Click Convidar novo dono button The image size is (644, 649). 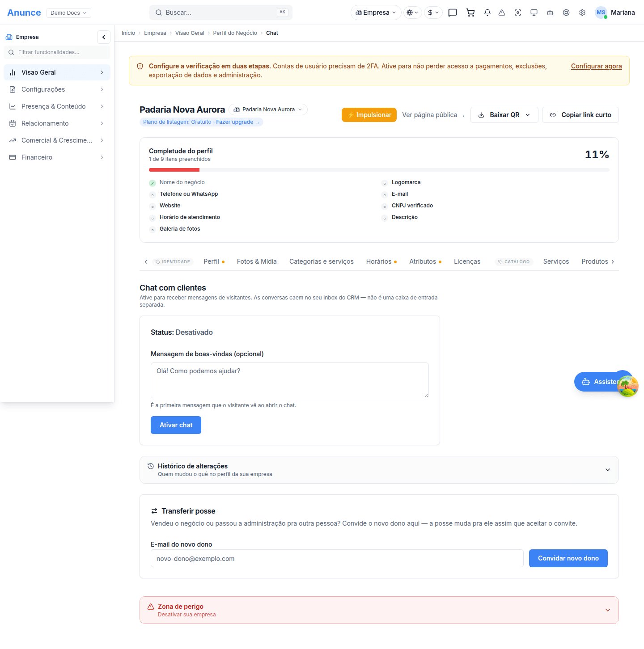point(568,558)
